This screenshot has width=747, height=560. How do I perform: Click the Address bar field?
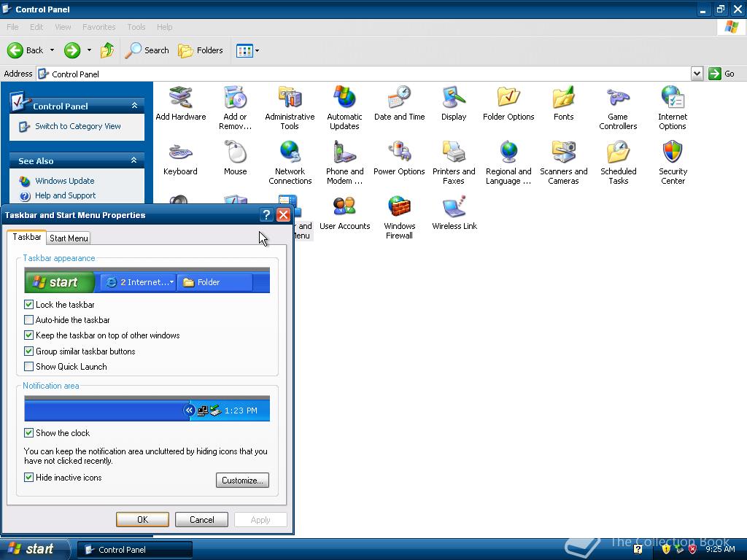(x=364, y=74)
